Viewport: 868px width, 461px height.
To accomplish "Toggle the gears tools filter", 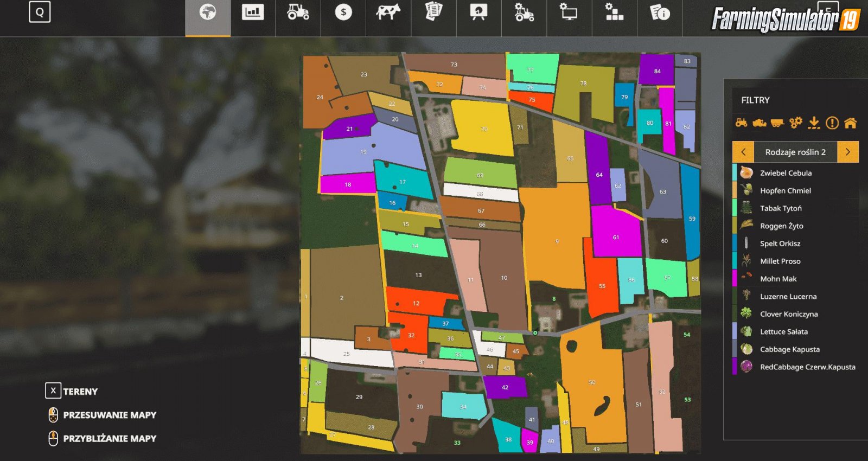I will [795, 123].
